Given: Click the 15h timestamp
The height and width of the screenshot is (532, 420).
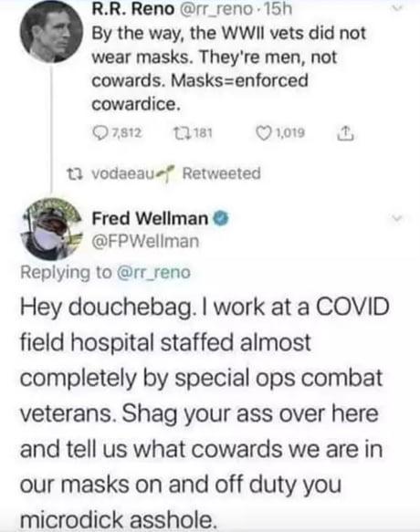Looking at the screenshot, I should point(278,9).
